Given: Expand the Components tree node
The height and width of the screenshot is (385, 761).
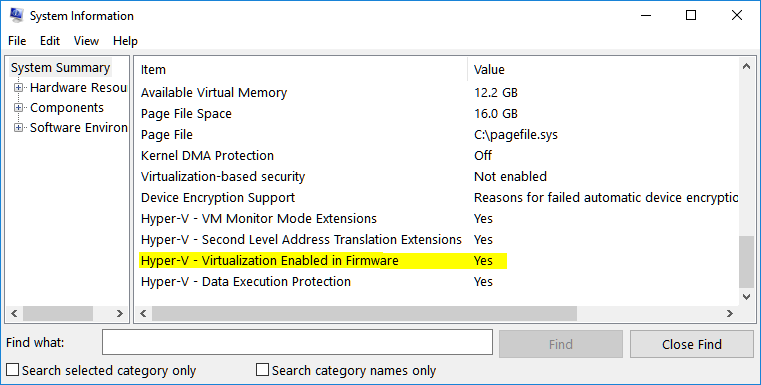Looking at the screenshot, I should click(18, 108).
